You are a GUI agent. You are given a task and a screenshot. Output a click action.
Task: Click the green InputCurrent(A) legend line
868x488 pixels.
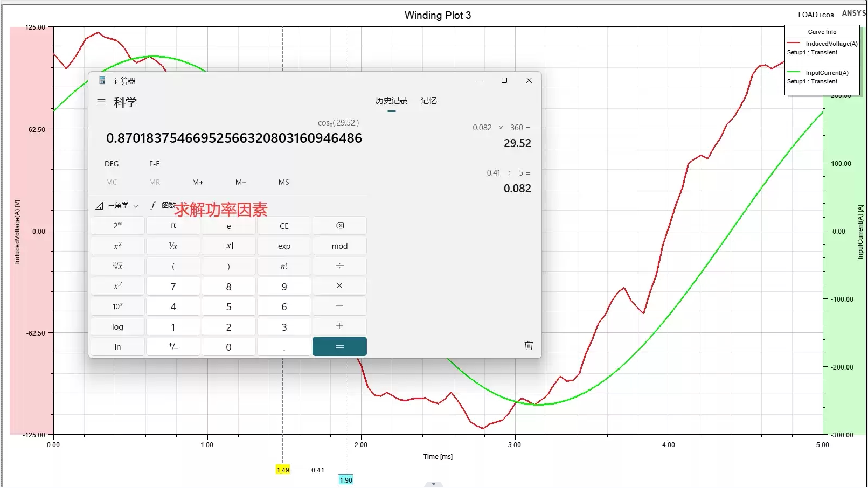(x=794, y=72)
